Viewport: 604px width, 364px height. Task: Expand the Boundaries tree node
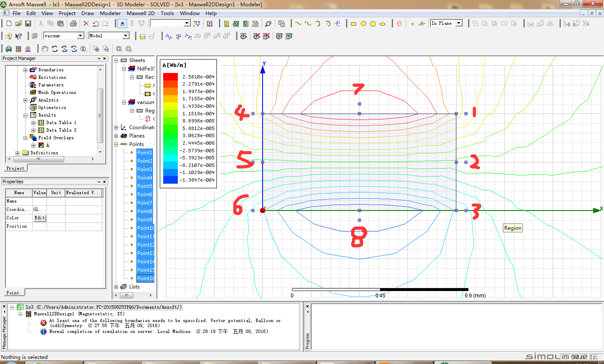click(25, 70)
